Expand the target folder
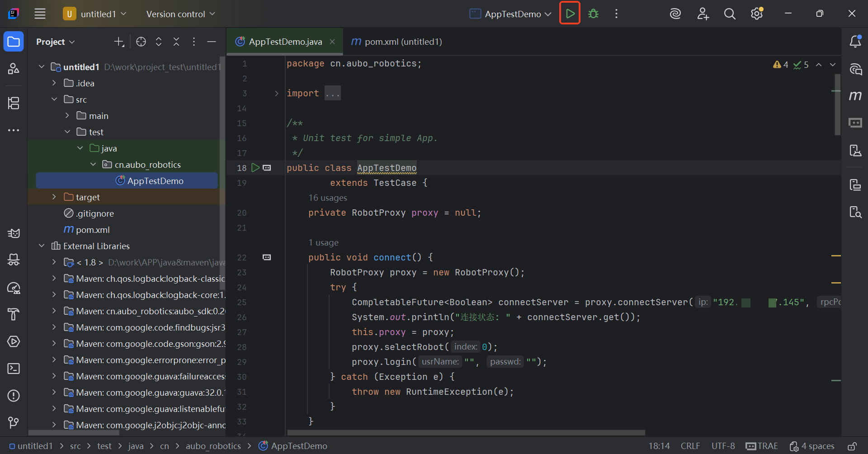Screen dimensions: 868x454 point(54,197)
